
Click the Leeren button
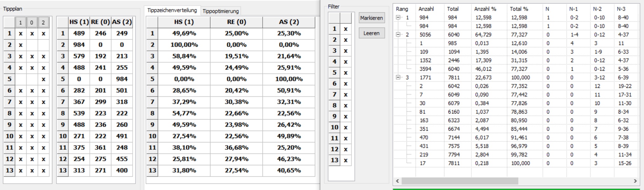[x=372, y=33]
